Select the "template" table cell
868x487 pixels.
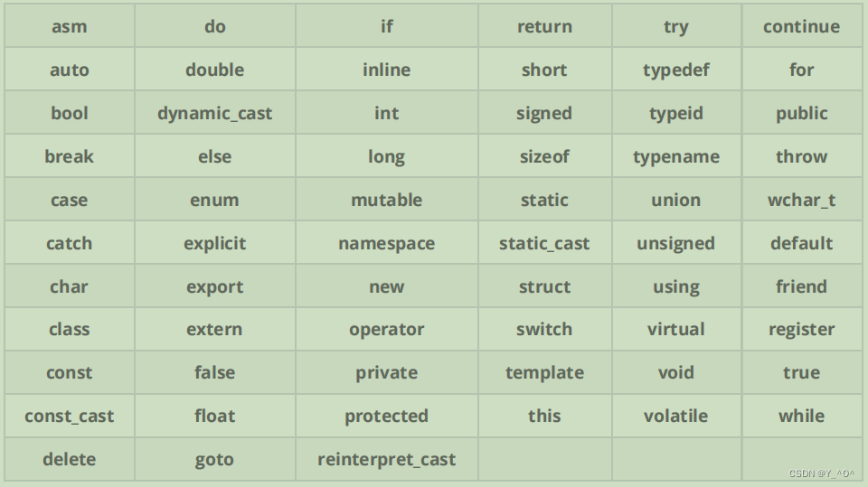click(543, 372)
